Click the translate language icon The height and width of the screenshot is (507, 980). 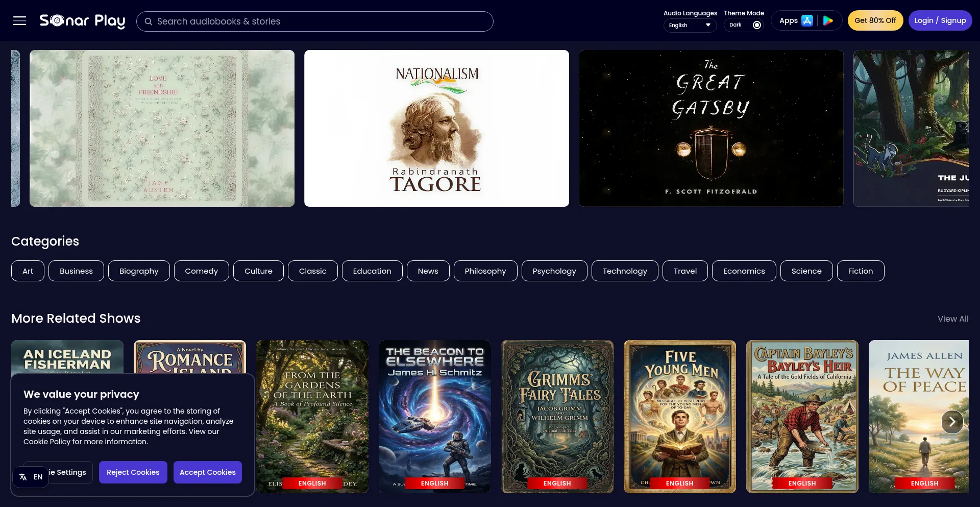[23, 477]
